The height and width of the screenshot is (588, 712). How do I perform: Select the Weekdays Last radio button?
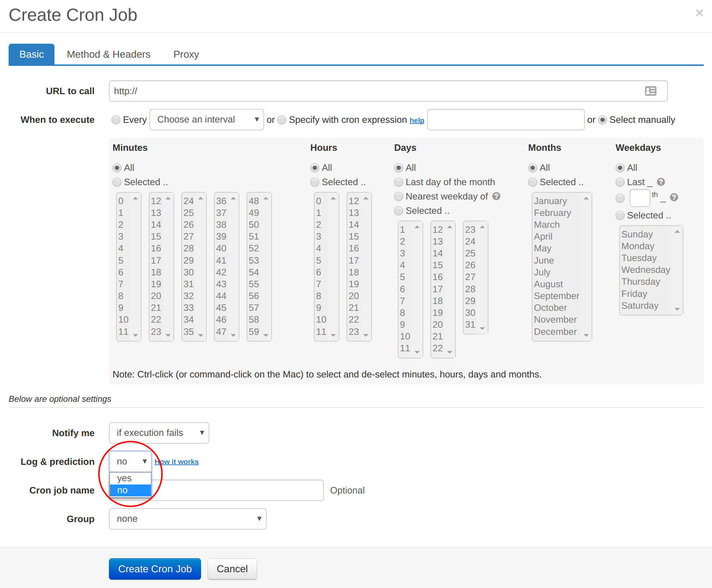point(620,182)
